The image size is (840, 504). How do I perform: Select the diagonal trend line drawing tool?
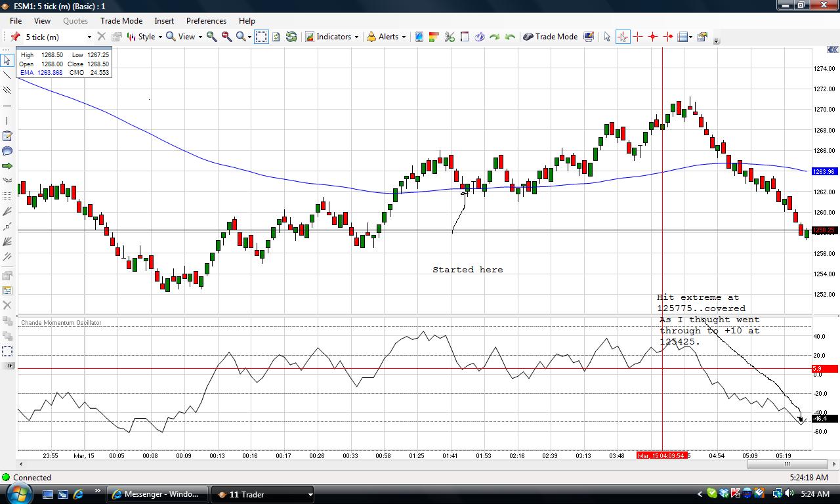7,75
